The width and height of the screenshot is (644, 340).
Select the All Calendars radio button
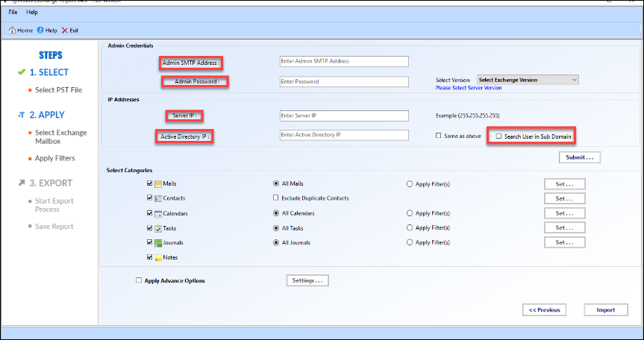click(276, 213)
